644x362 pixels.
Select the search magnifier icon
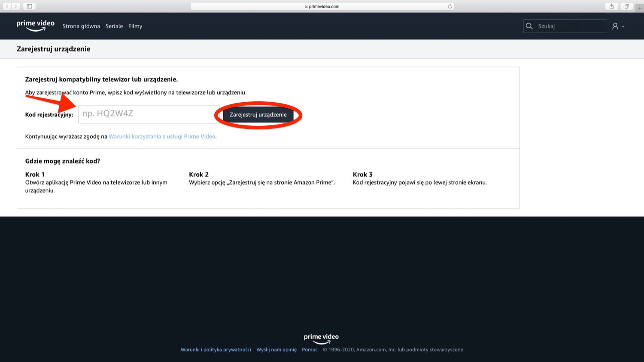529,26
